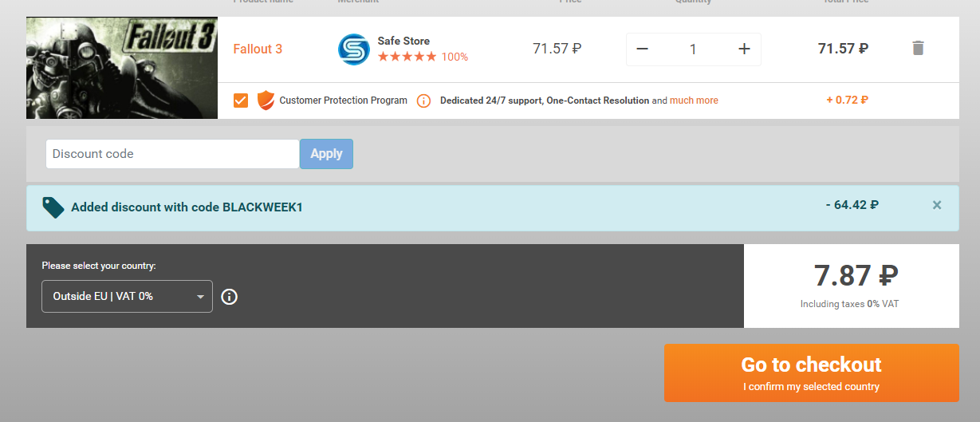Click 'Added discount with code BLACKWEEK1' text
The width and height of the screenshot is (980, 422).
pyautogui.click(x=187, y=207)
